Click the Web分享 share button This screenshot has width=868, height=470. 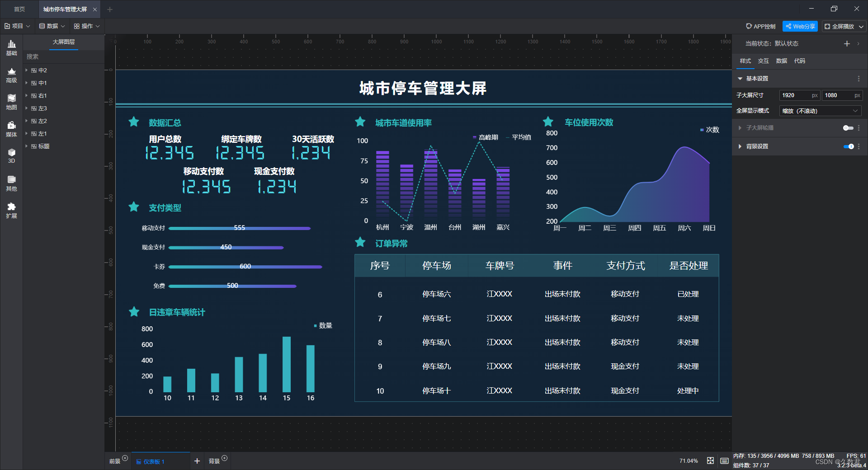(800, 26)
